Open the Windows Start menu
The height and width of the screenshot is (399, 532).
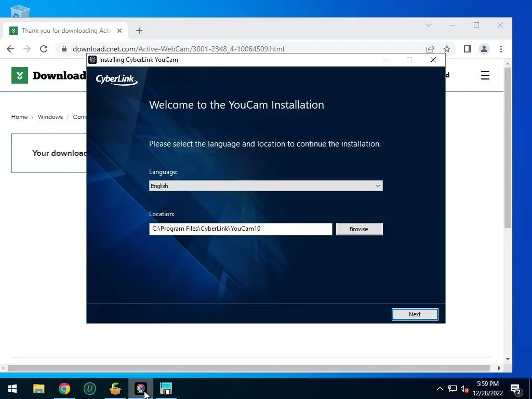click(12, 389)
